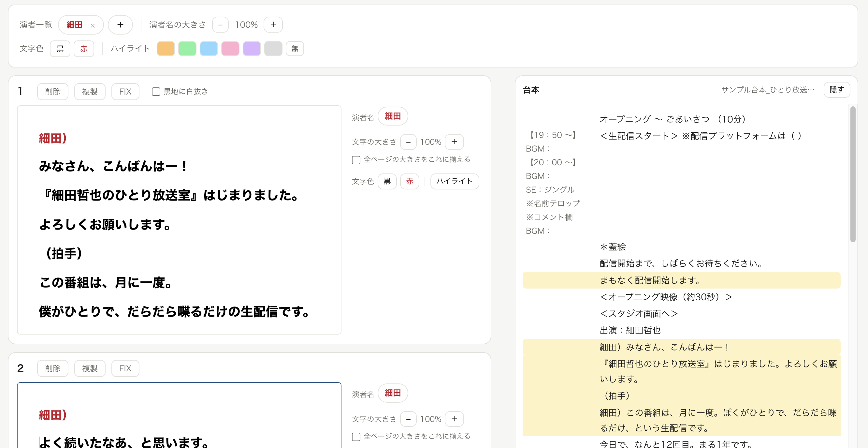This screenshot has width=868, height=448.
Task: Click the script line 配信開始まで、しばらくお待ちください。
Action: (x=682, y=263)
